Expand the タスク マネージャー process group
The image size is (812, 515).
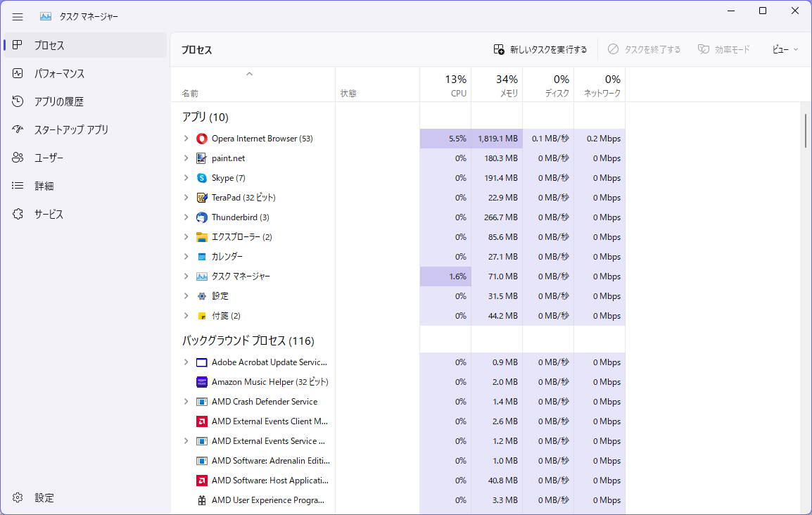[186, 276]
